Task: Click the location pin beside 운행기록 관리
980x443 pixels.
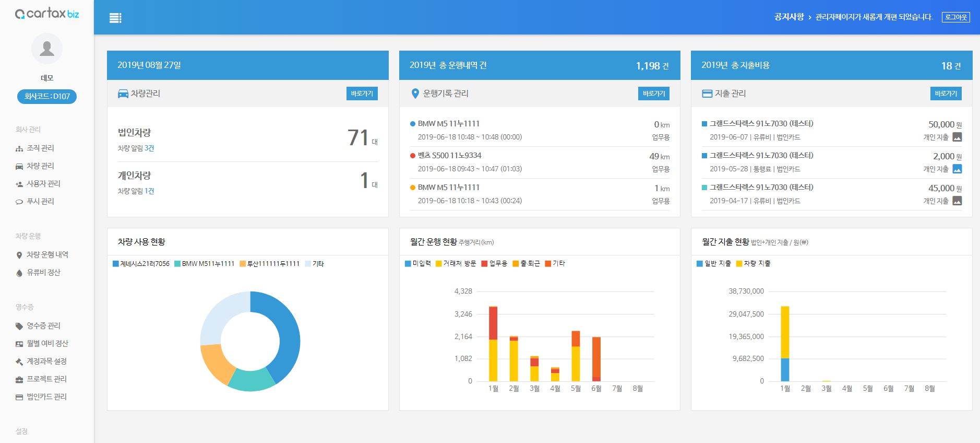Action: tap(415, 94)
